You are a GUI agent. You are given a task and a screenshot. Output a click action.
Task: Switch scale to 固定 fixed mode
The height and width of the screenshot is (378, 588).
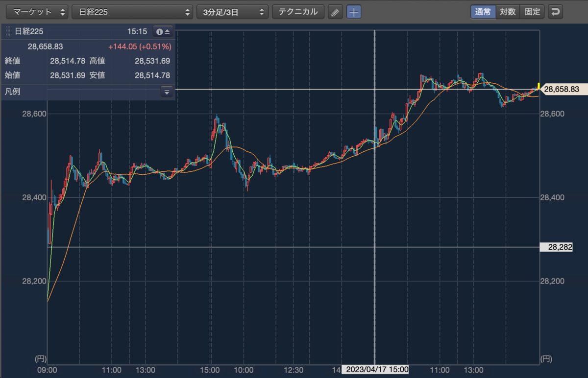(x=532, y=12)
